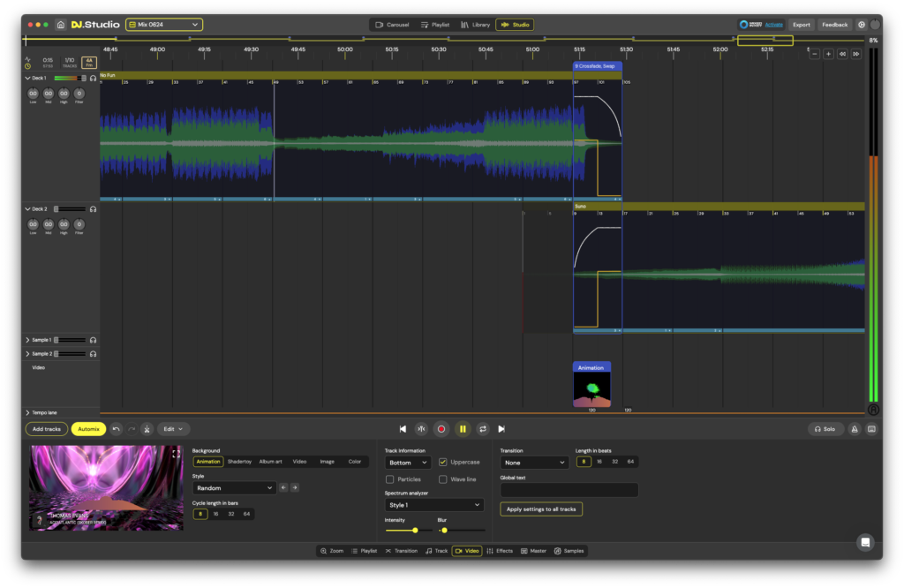Screen dimensions: 904x588
Task: Open the Effects panel
Action: point(500,550)
